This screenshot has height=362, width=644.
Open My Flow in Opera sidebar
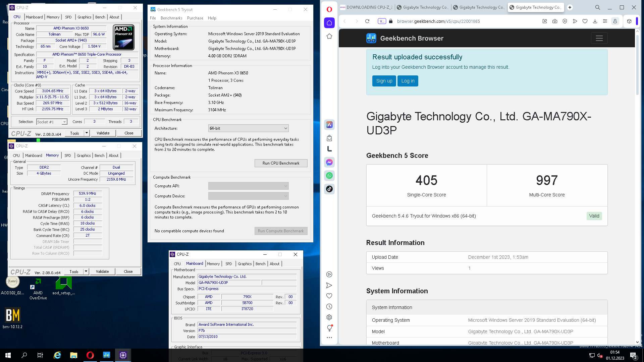click(329, 285)
